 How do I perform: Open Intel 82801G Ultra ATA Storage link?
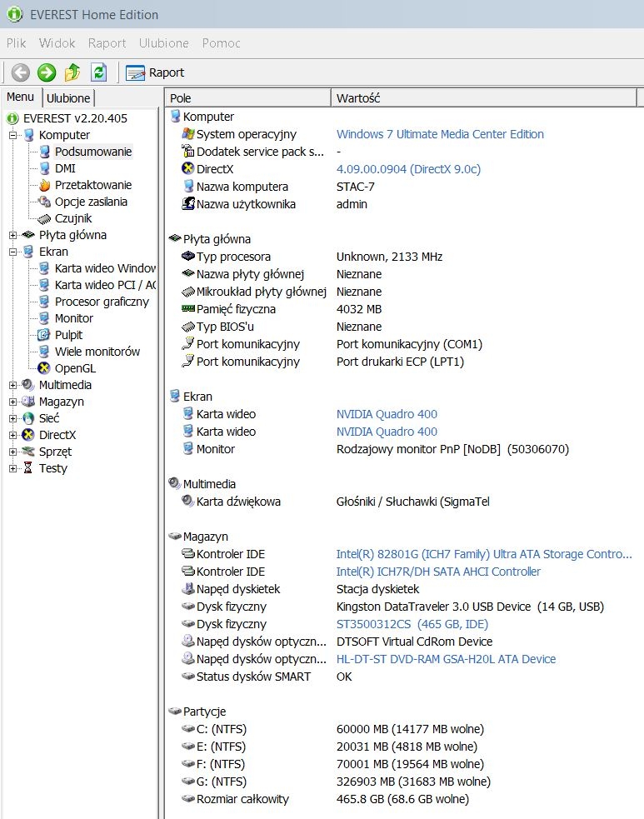(484, 554)
